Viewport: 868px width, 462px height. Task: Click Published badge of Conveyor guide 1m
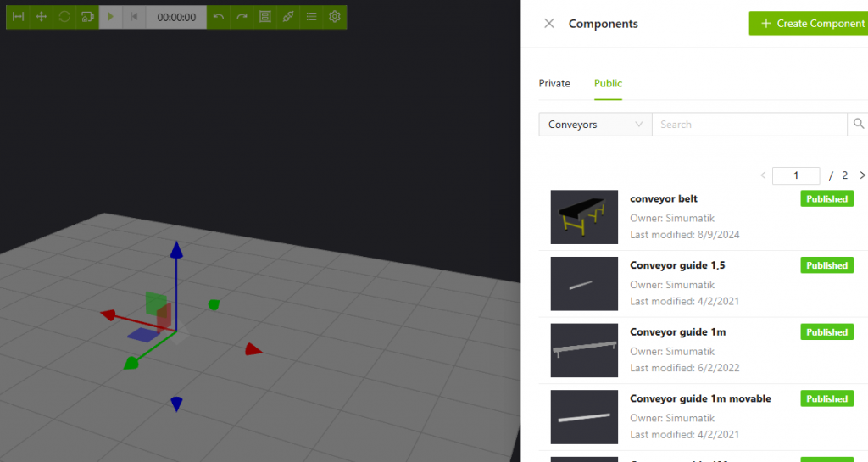(x=826, y=332)
